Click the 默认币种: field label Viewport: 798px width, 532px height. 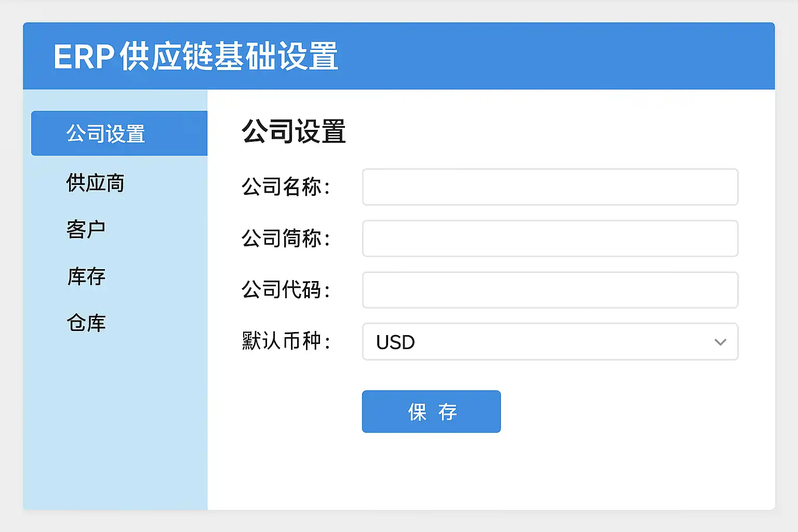286,341
